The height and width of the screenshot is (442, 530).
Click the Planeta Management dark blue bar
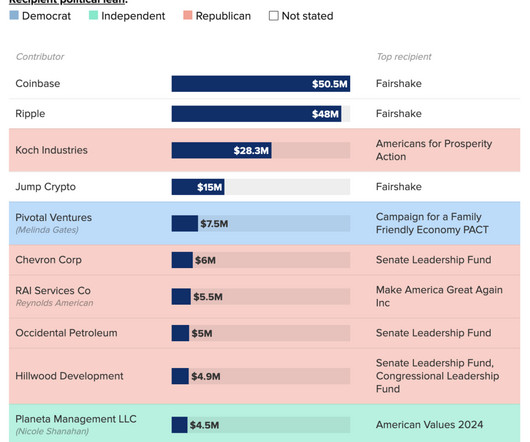point(179,425)
